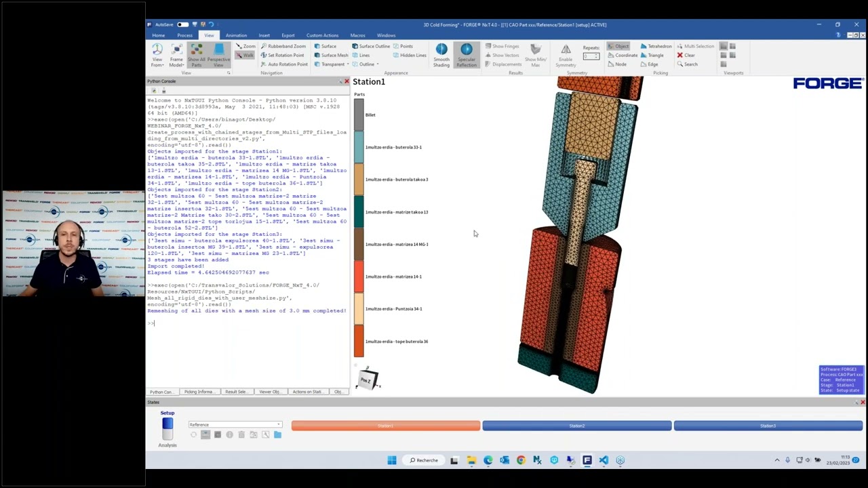Toggle Surface Mesh appearance
The image size is (868, 488).
(331, 55)
